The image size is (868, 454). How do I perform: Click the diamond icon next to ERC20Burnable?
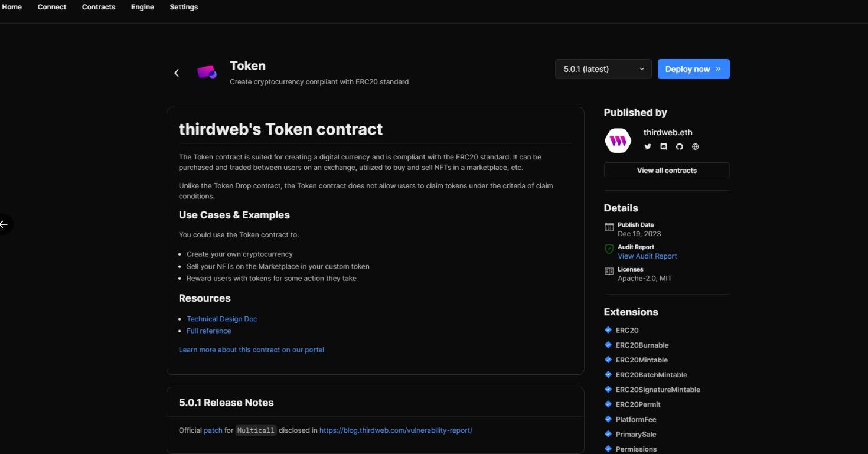coord(608,345)
